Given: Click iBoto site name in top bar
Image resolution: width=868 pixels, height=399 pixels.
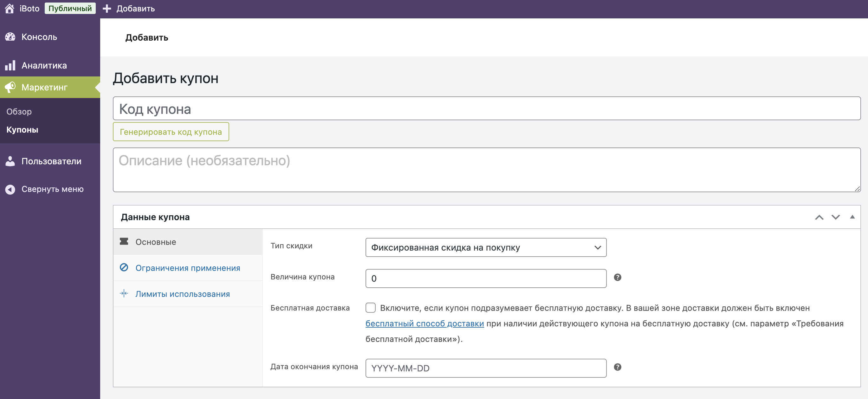Looking at the screenshot, I should (x=29, y=9).
